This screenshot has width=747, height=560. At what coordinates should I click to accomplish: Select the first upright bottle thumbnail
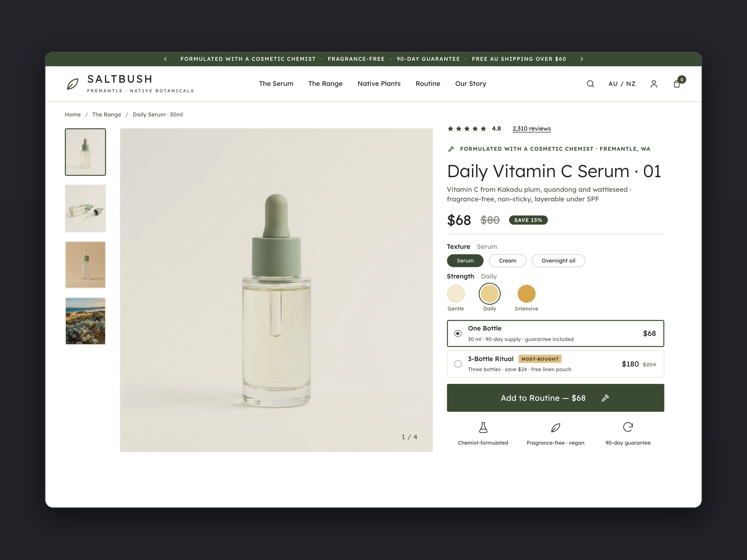click(x=86, y=152)
